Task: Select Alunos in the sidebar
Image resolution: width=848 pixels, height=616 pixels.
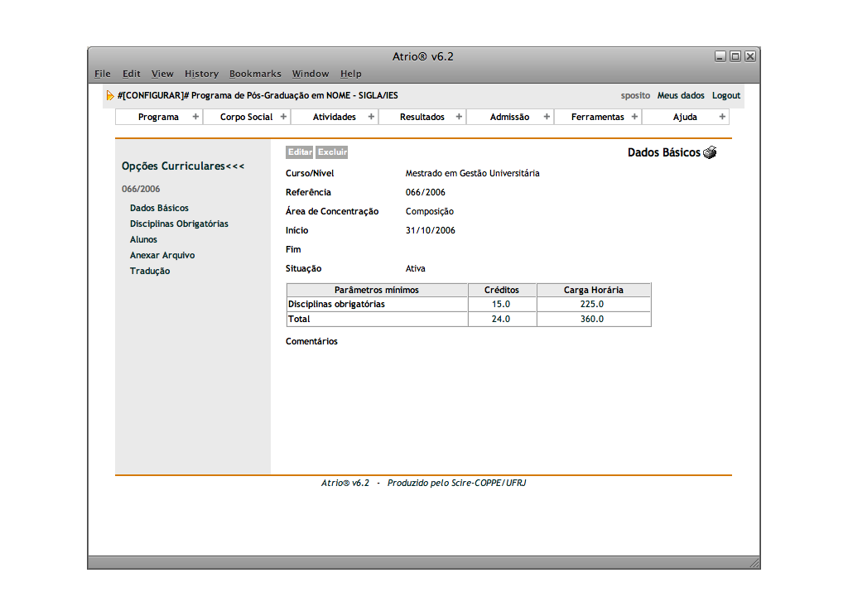Action: [143, 239]
